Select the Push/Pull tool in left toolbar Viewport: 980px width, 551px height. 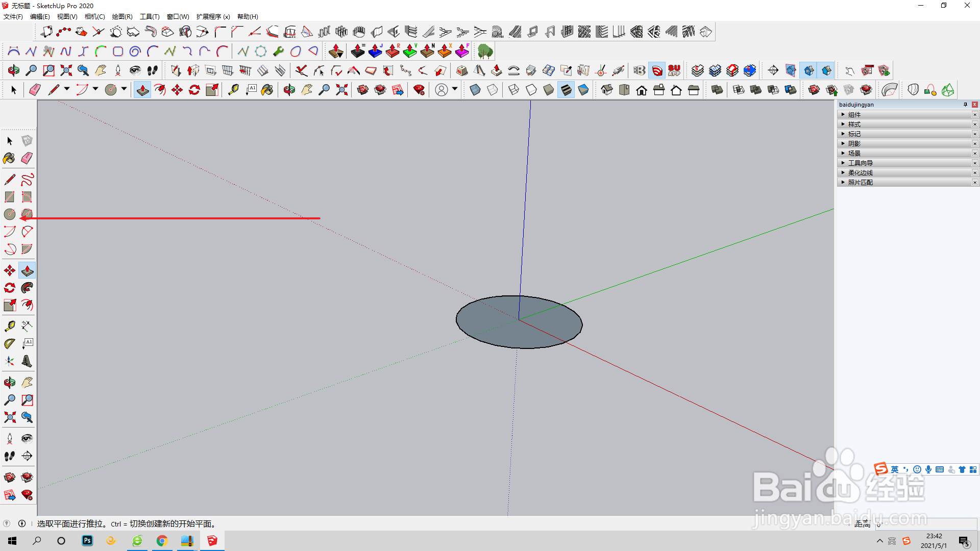(27, 270)
